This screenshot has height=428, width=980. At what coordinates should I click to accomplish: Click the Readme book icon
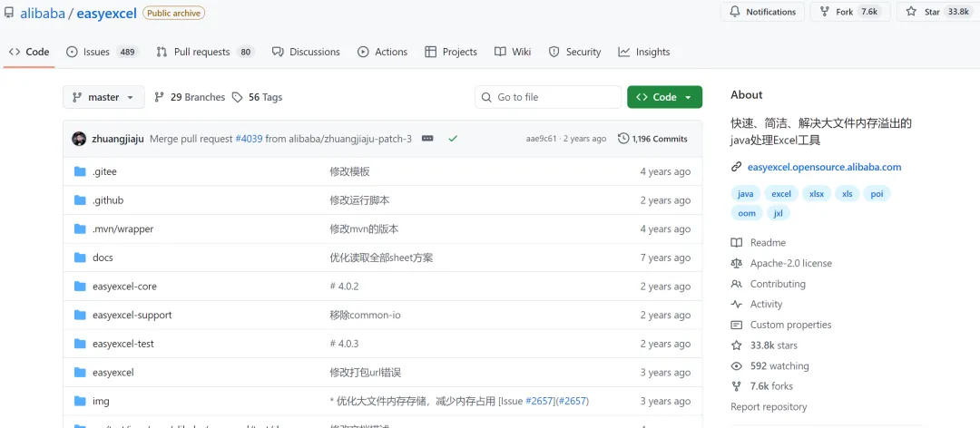click(737, 242)
